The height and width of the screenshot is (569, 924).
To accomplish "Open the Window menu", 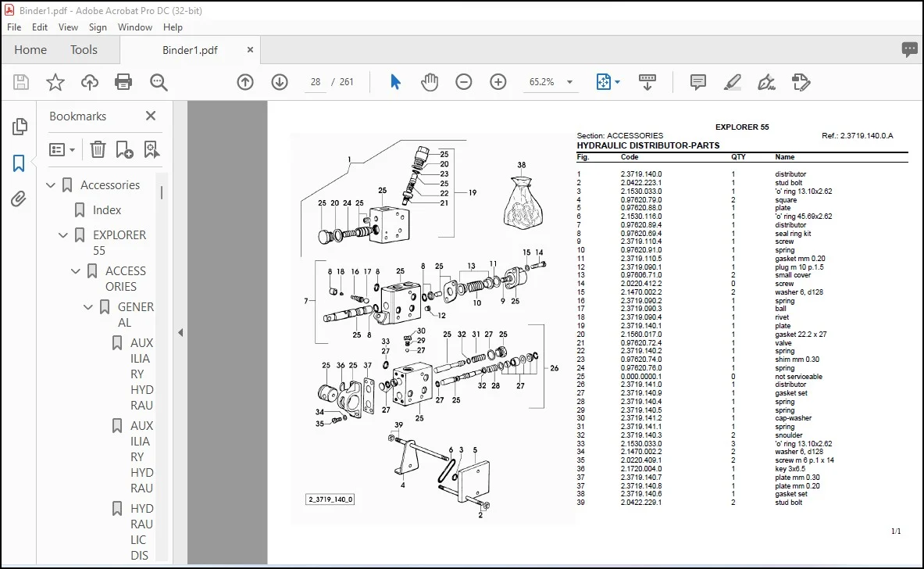I will pyautogui.click(x=135, y=27).
